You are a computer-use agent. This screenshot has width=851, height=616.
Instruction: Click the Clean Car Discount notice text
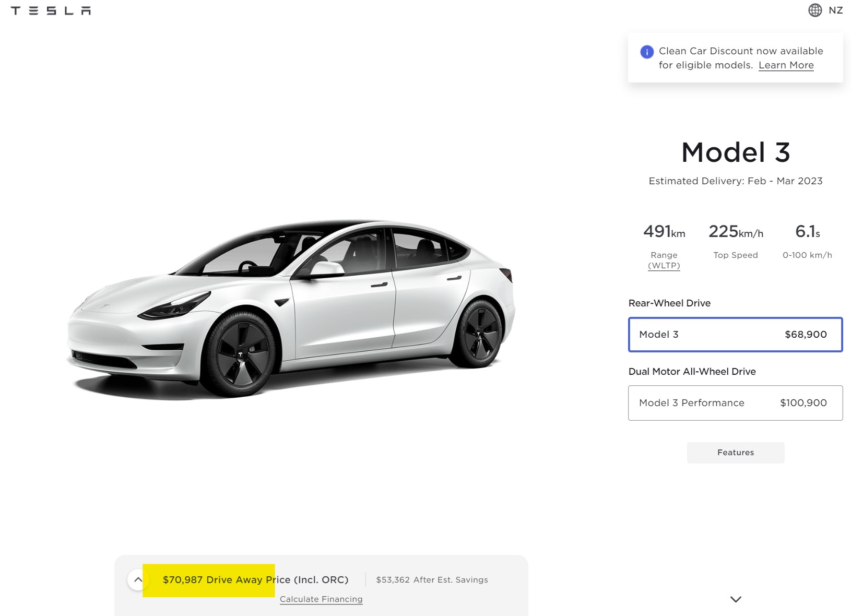pyautogui.click(x=741, y=58)
